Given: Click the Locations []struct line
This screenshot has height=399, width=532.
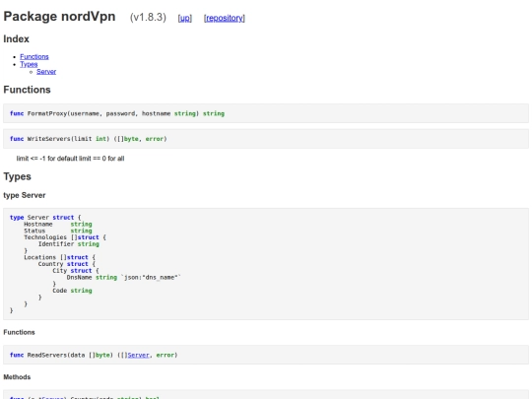Looking at the screenshot, I should pyautogui.click(x=60, y=257).
